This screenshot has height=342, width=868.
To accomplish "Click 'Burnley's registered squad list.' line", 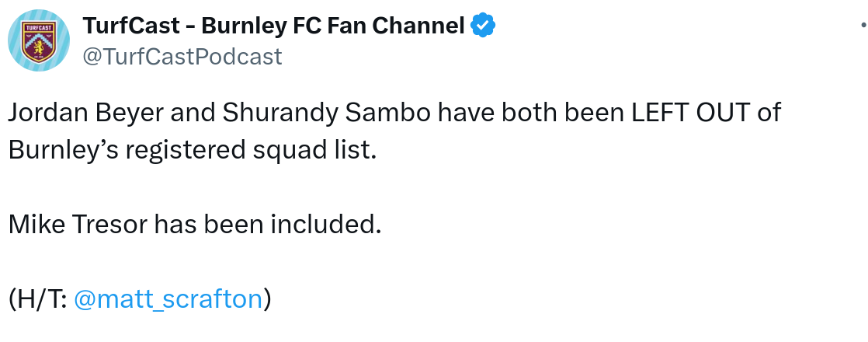I will point(193,150).
